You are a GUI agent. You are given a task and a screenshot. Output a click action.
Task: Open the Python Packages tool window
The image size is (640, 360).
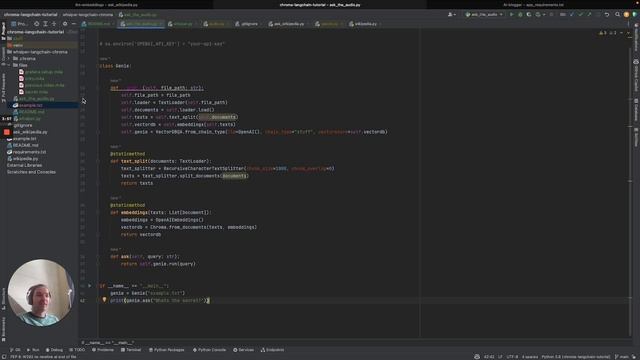click(x=167, y=350)
